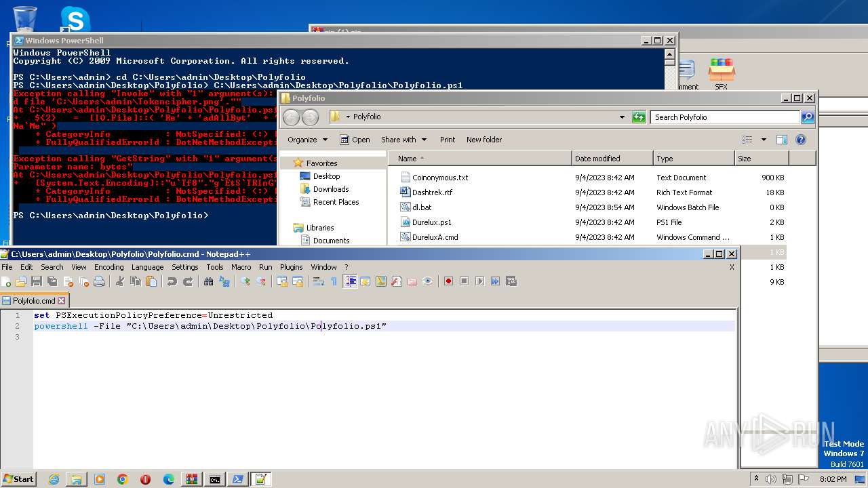Click Back button in Polyfolio Explorer window
The width and height of the screenshot is (868, 488).
(291, 117)
